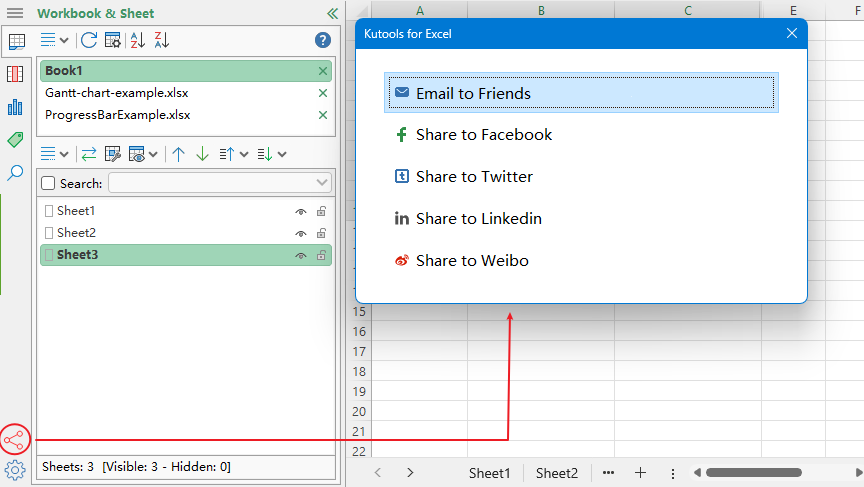This screenshot has width=864, height=487.
Task: Sort workbooks A to Z ascending
Action: pos(138,40)
